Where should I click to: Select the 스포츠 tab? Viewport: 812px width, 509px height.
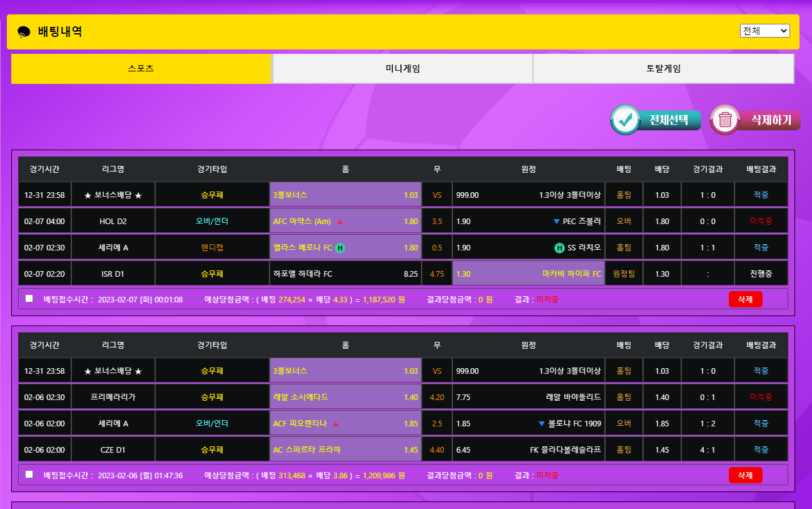tap(141, 69)
